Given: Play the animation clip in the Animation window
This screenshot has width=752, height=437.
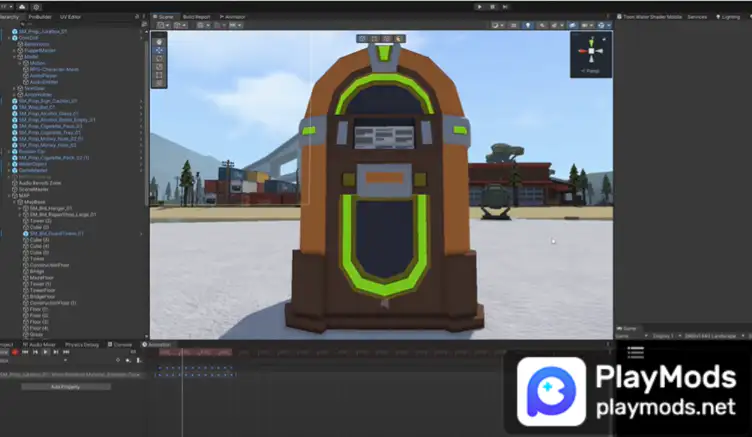Looking at the screenshot, I should 46,352.
